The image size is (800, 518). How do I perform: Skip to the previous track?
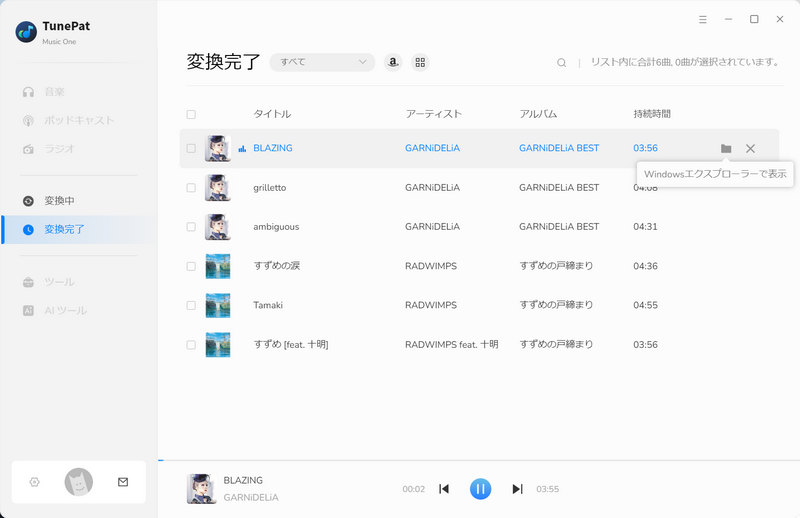pyautogui.click(x=444, y=489)
